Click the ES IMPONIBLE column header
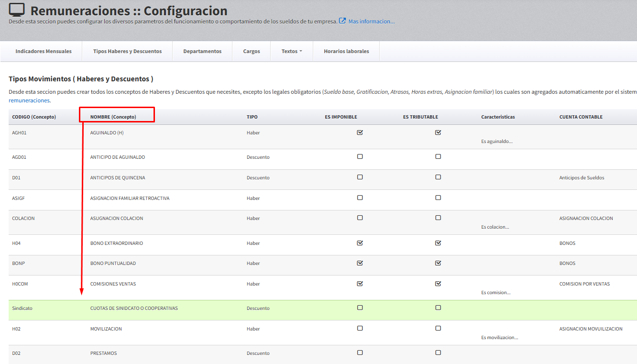The height and width of the screenshot is (364, 637). pos(341,117)
